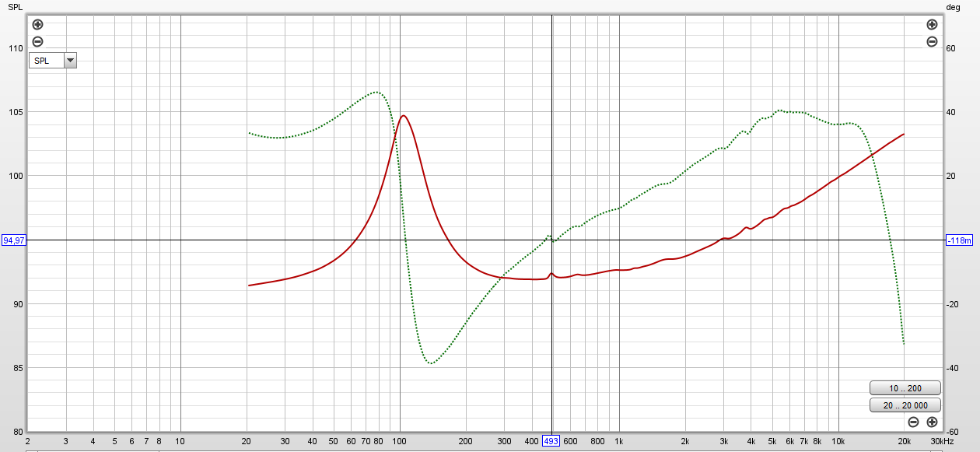Zoom out on the SPL amplitude axis
This screenshot has width=980, height=452.
37,42
